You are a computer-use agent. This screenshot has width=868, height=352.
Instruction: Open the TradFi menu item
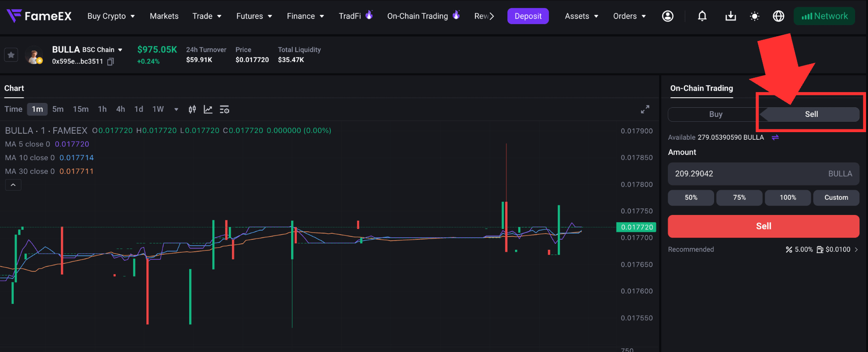click(350, 16)
